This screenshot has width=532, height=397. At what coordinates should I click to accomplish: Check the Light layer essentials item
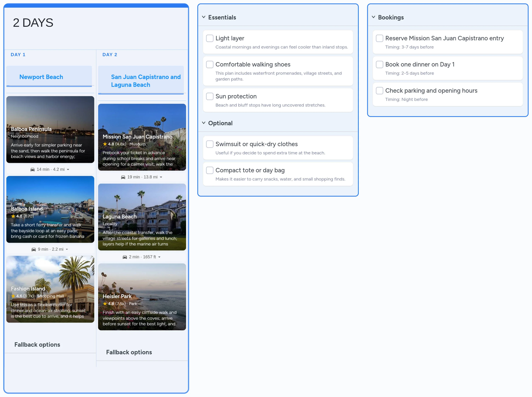[x=210, y=38]
